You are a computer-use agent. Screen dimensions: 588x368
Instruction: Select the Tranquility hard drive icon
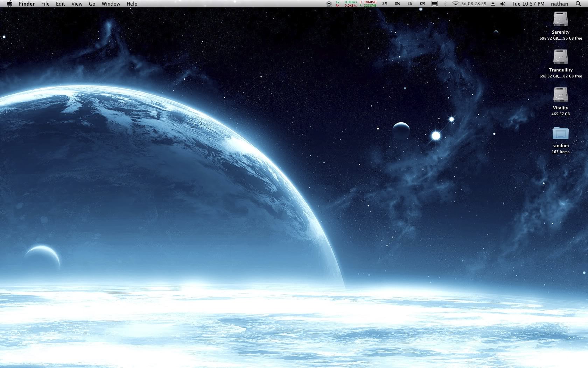click(x=560, y=57)
